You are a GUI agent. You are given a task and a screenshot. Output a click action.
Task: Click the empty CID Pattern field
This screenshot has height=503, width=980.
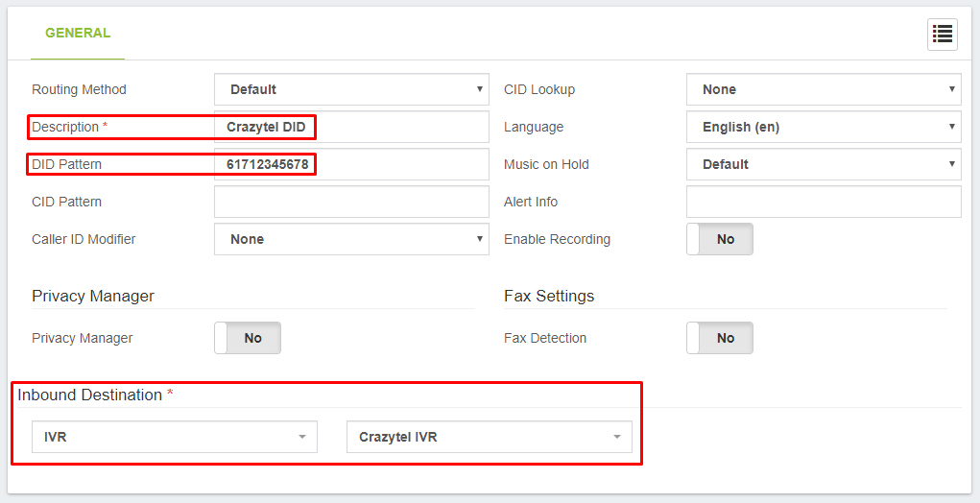(351, 202)
